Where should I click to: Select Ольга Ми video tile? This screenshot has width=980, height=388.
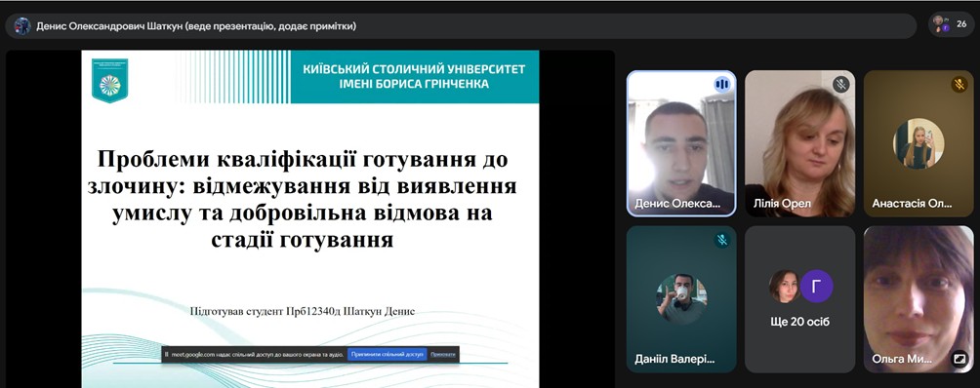click(x=919, y=299)
